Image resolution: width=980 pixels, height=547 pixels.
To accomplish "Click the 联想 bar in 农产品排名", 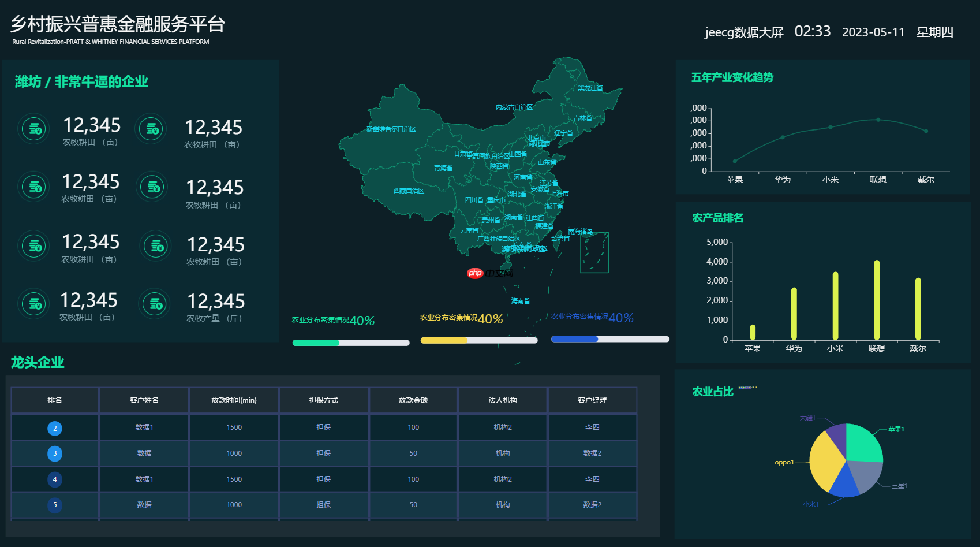I will pos(876,300).
